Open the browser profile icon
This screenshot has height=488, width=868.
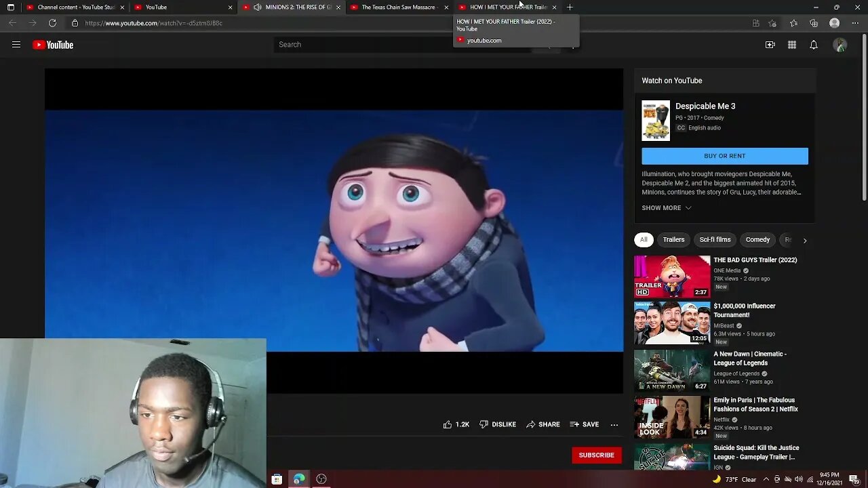pyautogui.click(x=835, y=23)
